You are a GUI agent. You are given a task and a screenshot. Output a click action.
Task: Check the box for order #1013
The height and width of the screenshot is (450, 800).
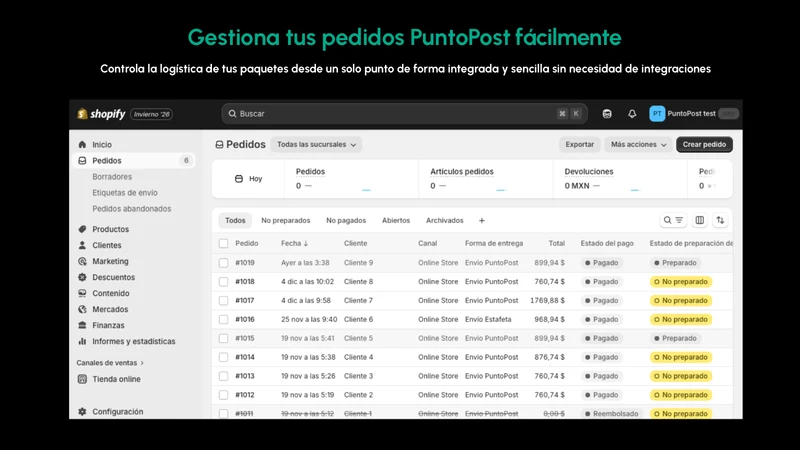pyautogui.click(x=223, y=376)
